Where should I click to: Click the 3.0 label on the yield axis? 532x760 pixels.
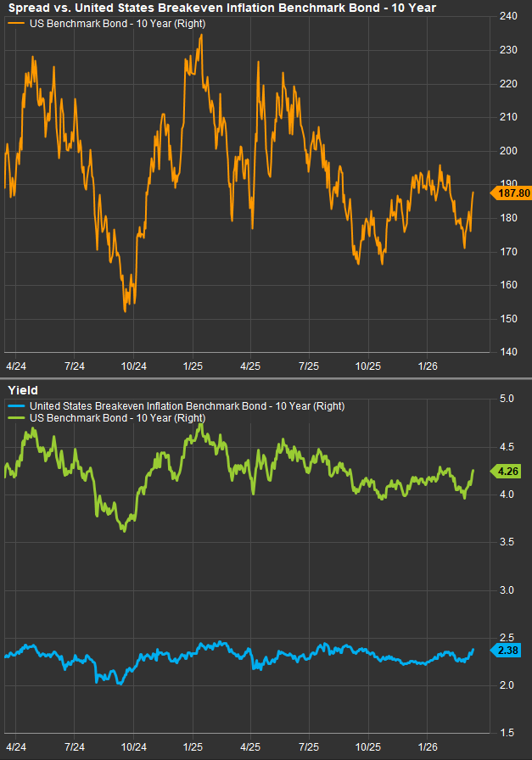point(506,590)
